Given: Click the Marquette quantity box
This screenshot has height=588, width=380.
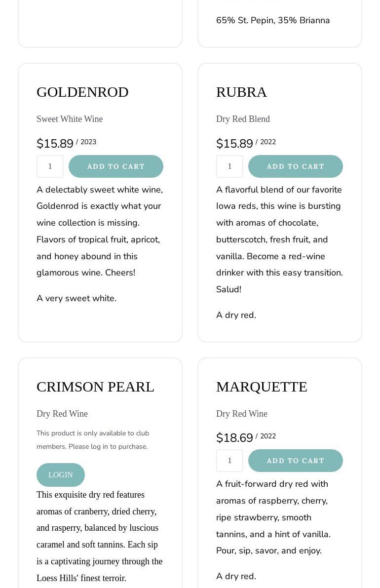Looking at the screenshot, I should (x=229, y=461).
